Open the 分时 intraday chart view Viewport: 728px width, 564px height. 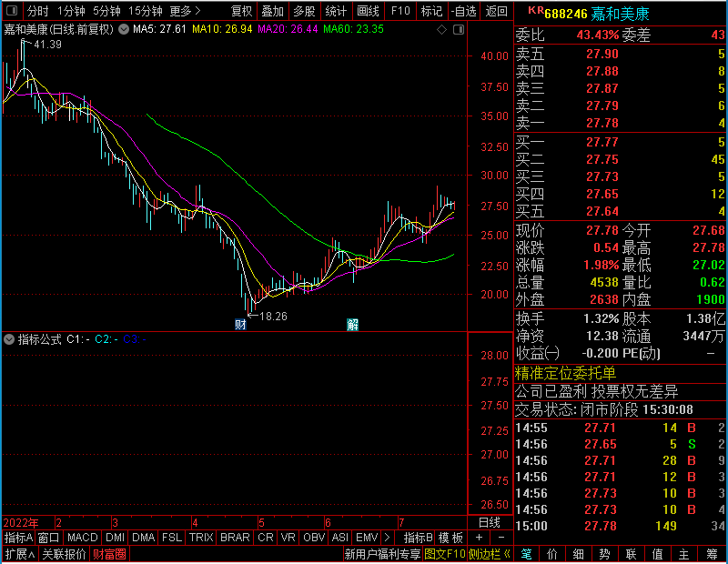37,11
